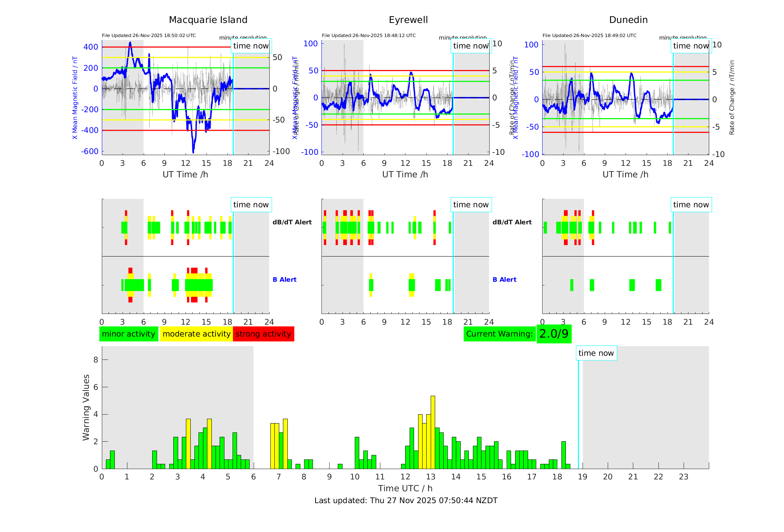Click 'time now' marker on Dunedin field plot

coord(691,46)
